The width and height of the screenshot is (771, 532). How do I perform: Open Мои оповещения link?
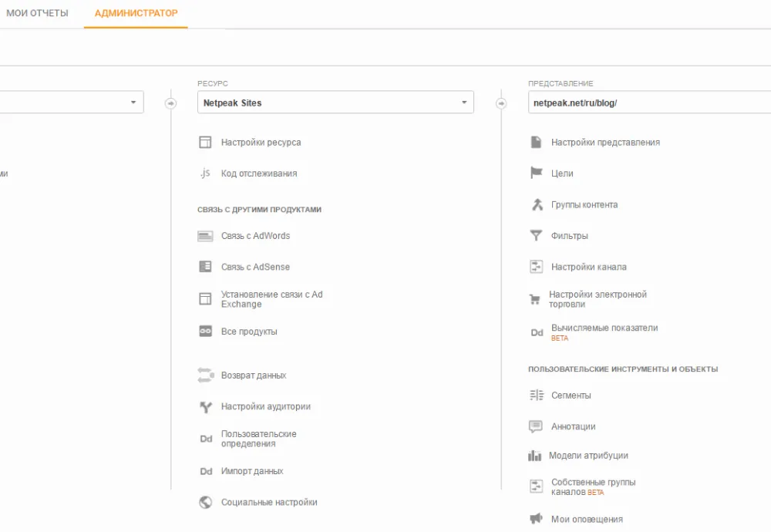point(587,519)
